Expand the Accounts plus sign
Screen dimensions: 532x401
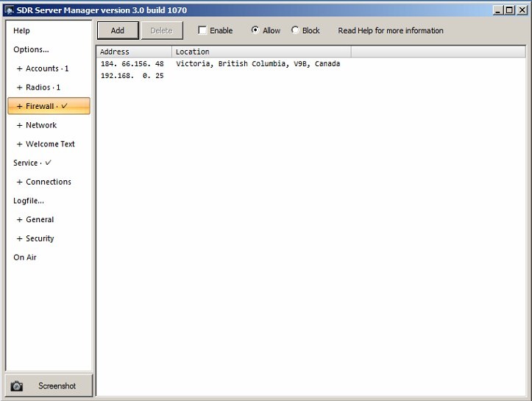tap(20, 68)
